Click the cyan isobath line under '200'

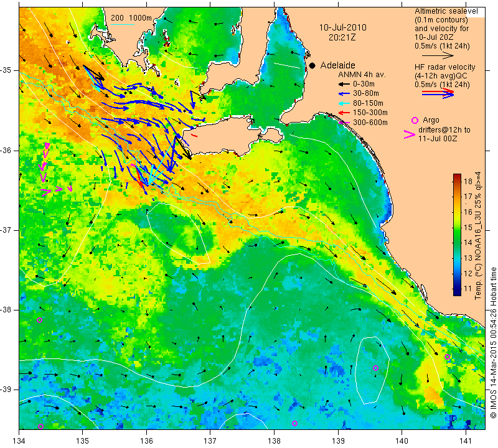pyautogui.click(x=122, y=24)
